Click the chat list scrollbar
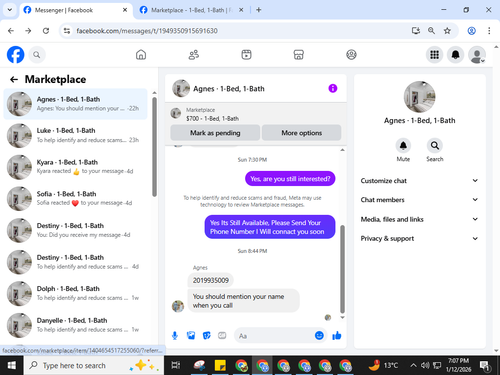Screen dimensions: 500x375 (x=154, y=147)
